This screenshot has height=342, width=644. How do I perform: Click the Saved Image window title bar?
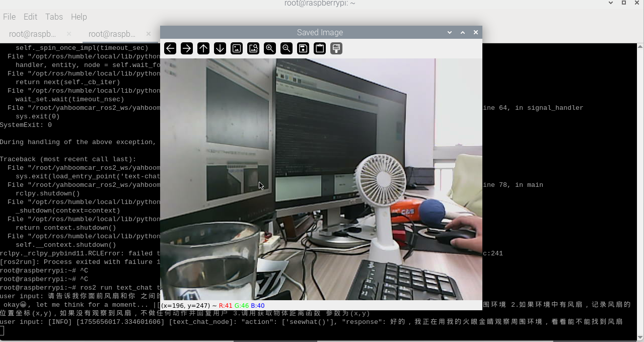pos(320,32)
